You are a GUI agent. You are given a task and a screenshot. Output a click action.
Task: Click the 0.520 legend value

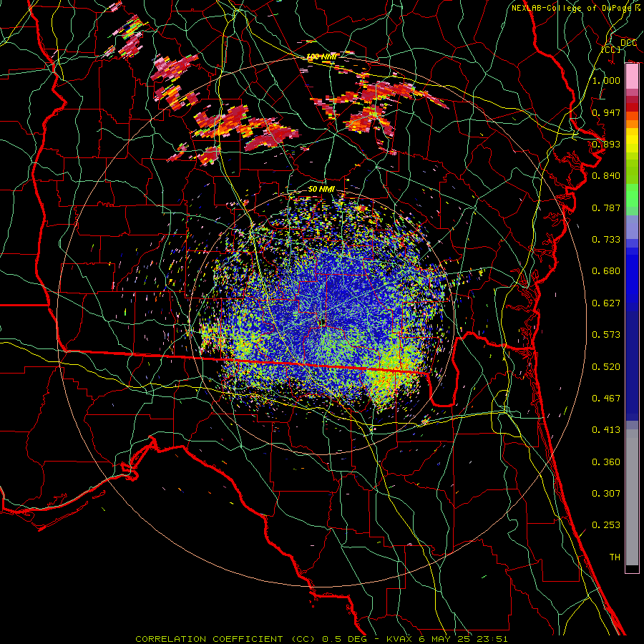coord(606,366)
